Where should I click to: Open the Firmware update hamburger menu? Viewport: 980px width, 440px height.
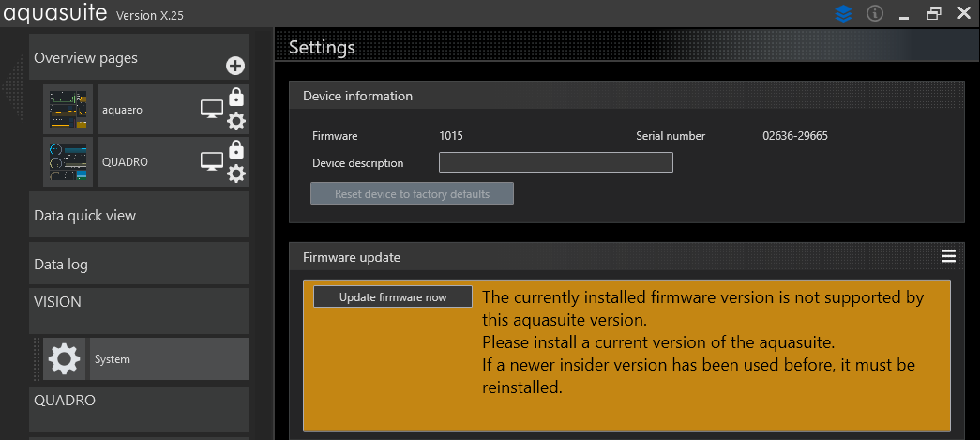(948, 256)
